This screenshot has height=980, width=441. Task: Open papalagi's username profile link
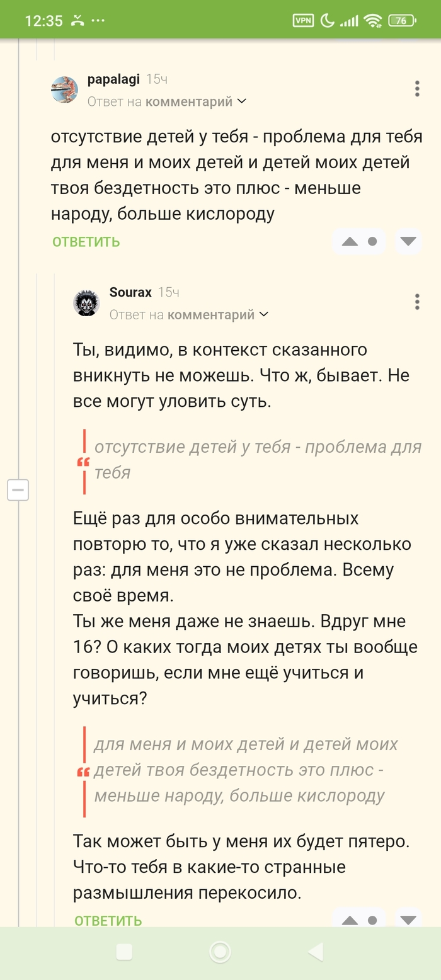(113, 79)
